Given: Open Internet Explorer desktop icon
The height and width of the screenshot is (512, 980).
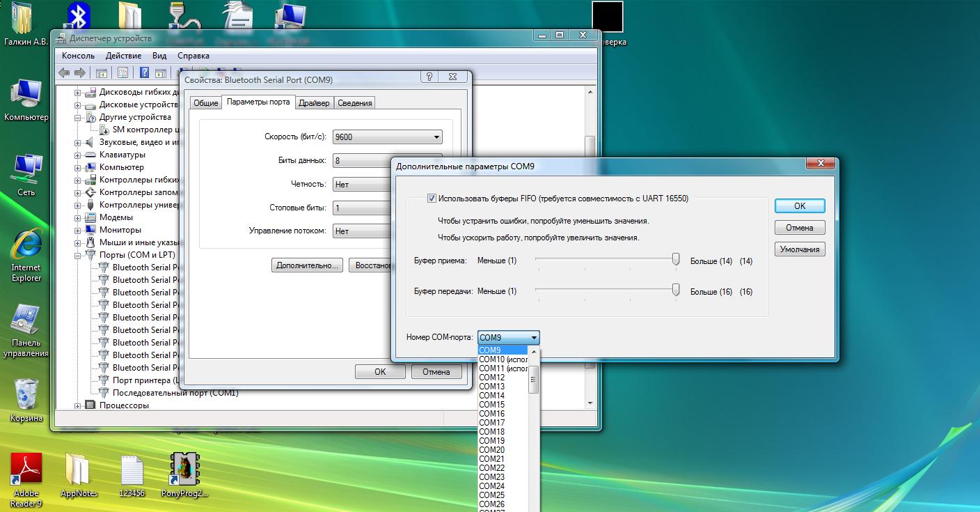Looking at the screenshot, I should [x=26, y=245].
